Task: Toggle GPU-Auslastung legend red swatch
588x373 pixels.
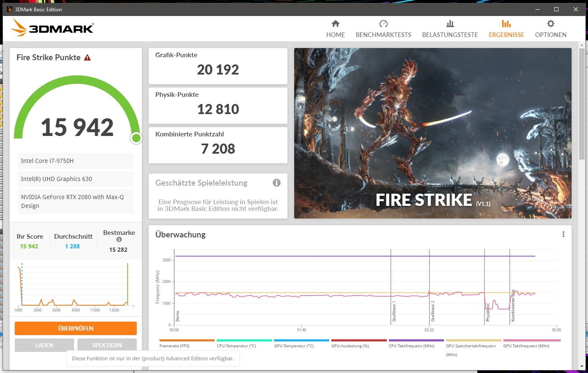Action: 359,340
